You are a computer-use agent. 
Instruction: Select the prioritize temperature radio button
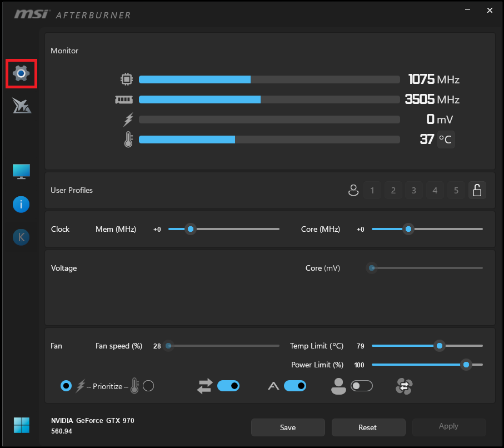click(148, 386)
